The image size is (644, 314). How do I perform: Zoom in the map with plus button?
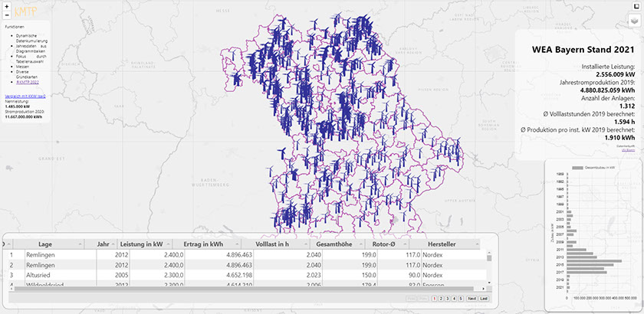coord(7,7)
